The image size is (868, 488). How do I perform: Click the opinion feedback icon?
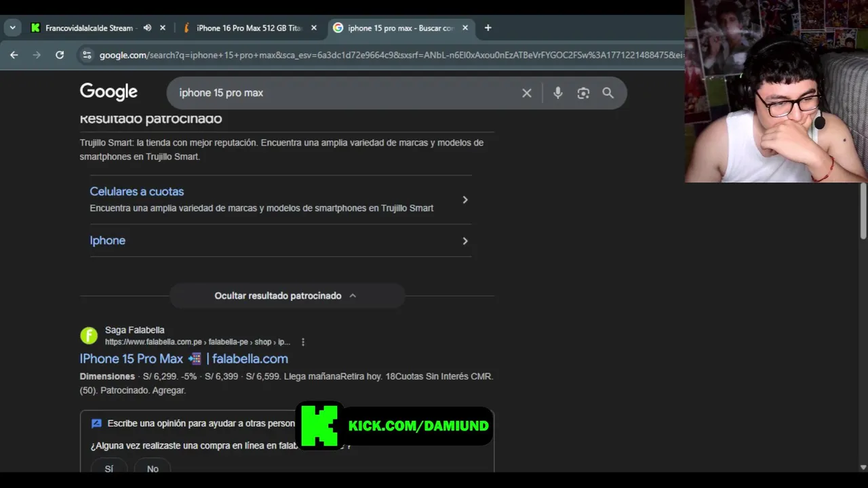96,423
